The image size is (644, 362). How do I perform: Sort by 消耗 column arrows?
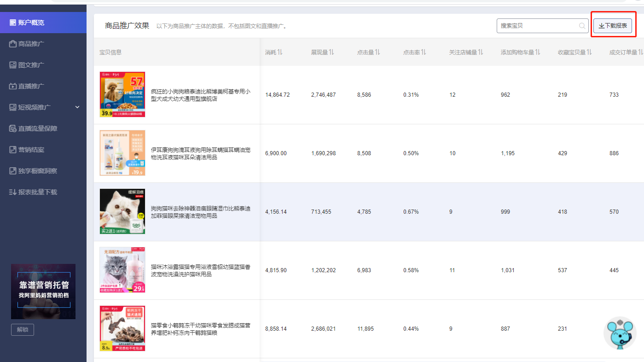(x=280, y=53)
